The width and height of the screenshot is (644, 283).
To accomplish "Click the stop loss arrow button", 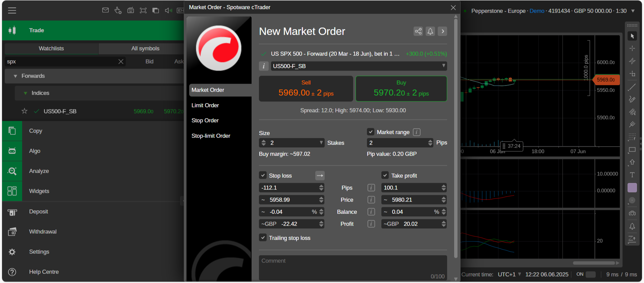I will point(320,175).
